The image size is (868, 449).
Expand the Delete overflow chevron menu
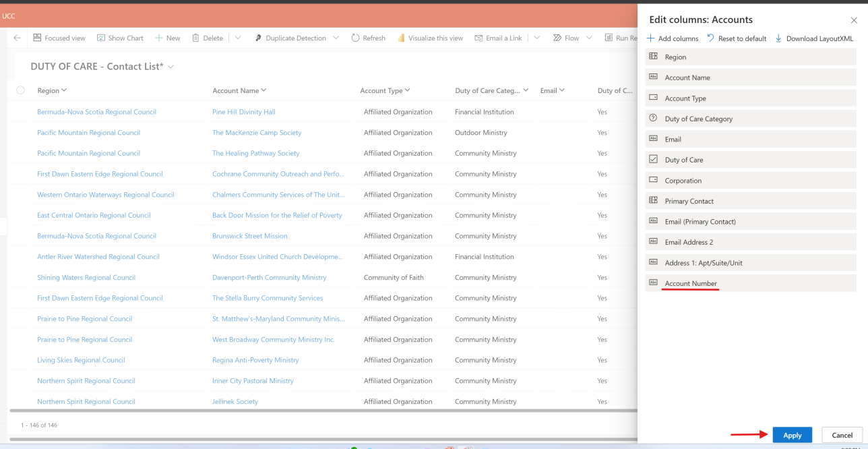pyautogui.click(x=237, y=38)
